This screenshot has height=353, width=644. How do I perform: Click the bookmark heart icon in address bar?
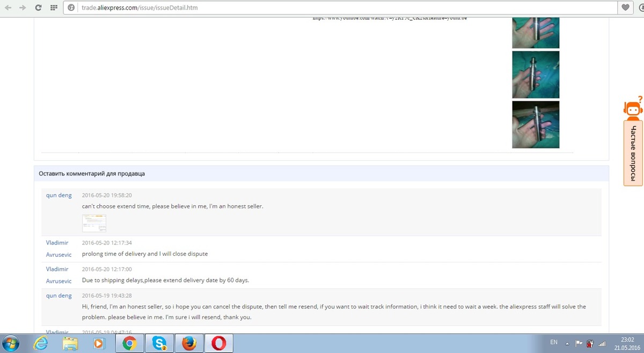(625, 8)
